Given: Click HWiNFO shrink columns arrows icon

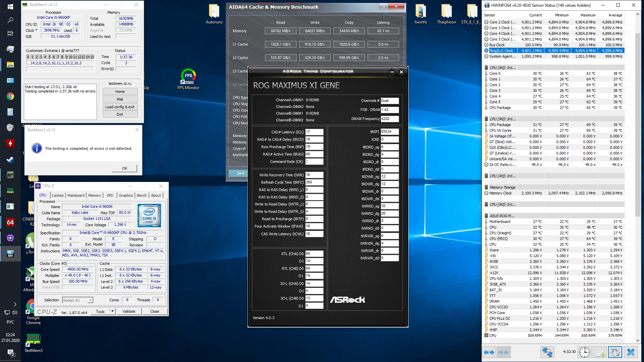Looking at the screenshot, I should point(503,352).
